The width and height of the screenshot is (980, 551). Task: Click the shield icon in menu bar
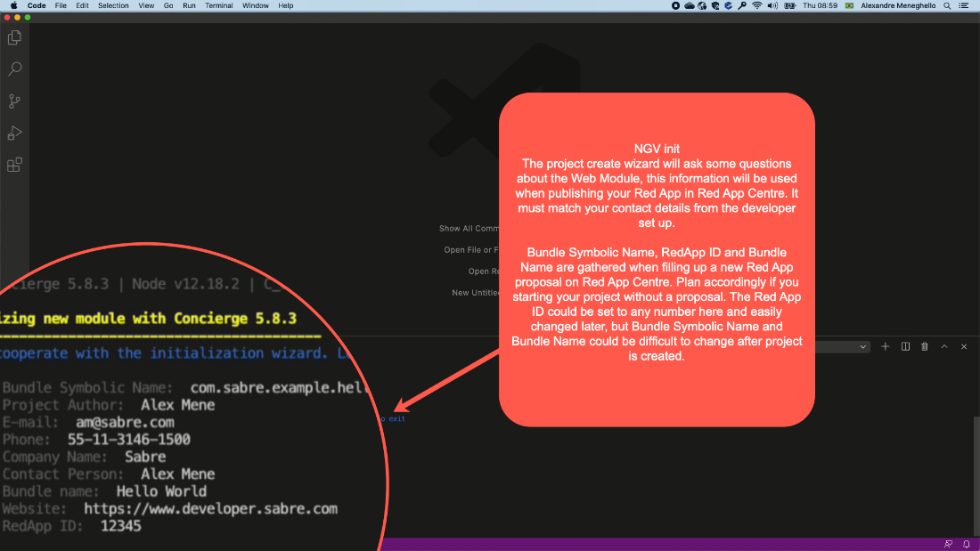[x=715, y=5]
